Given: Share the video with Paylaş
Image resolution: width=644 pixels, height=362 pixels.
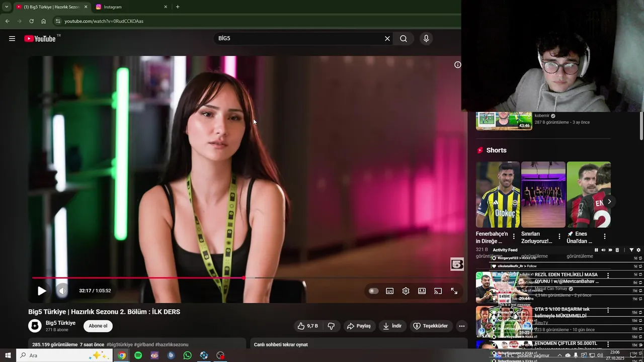Looking at the screenshot, I should pos(359,326).
